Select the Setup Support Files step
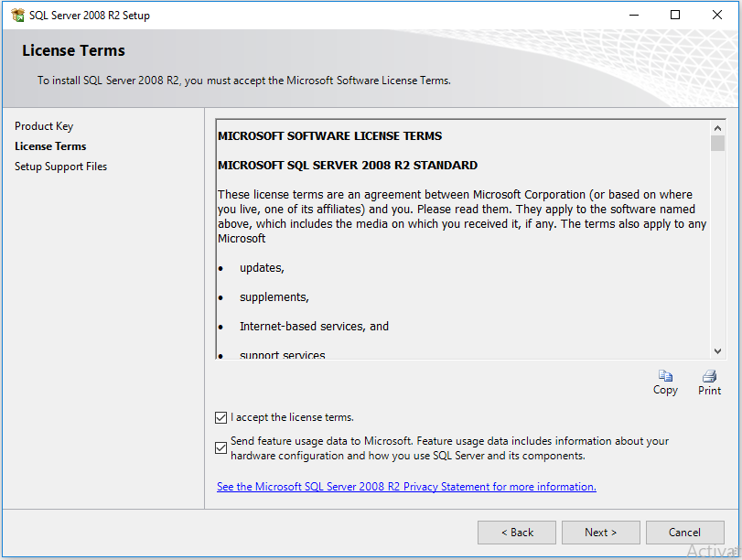Viewport: 742px width, 560px height. [x=61, y=167]
